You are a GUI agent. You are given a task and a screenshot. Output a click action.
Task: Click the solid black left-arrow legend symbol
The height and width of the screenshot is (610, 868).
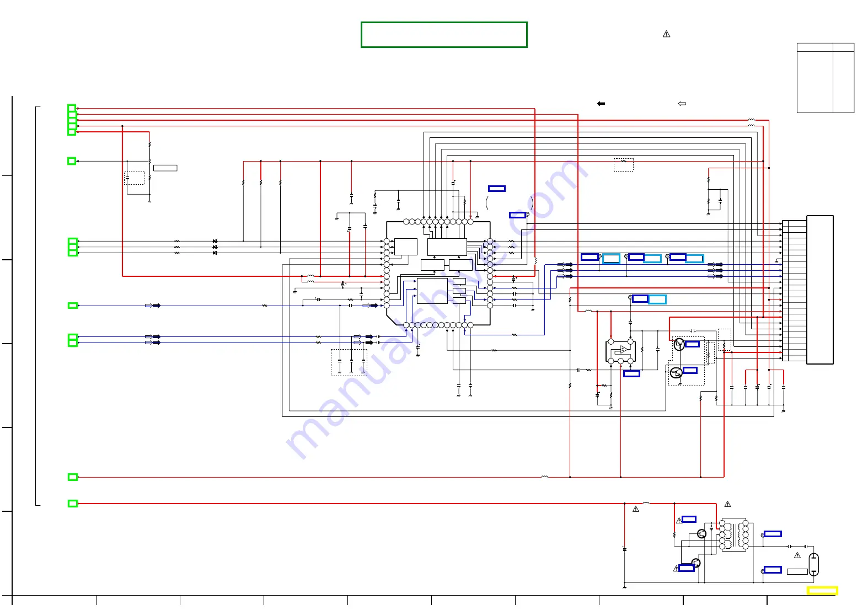click(x=601, y=104)
